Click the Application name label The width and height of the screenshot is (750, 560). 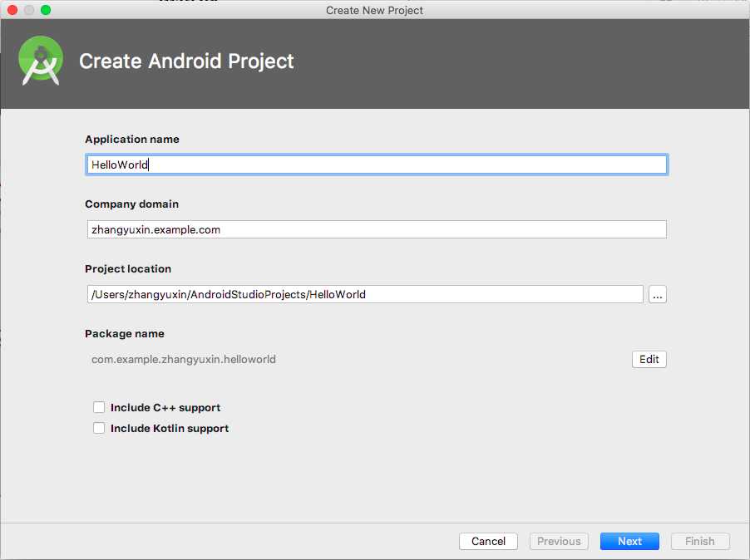point(132,139)
